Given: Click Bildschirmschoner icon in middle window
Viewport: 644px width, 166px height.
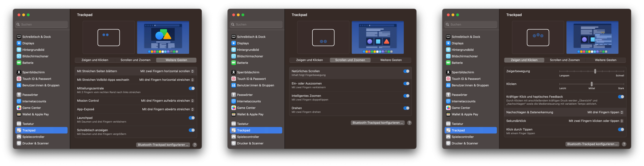Looking at the screenshot, I should click(x=234, y=56).
